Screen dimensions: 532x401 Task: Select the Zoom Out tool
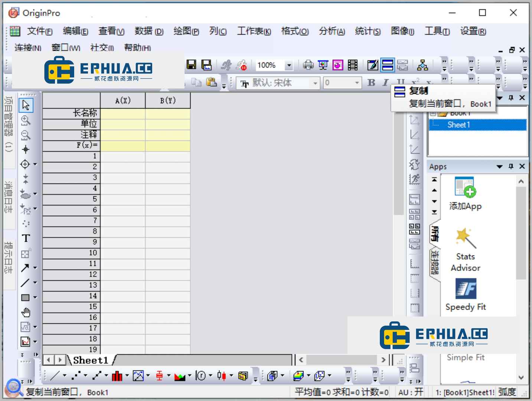pyautogui.click(x=26, y=135)
